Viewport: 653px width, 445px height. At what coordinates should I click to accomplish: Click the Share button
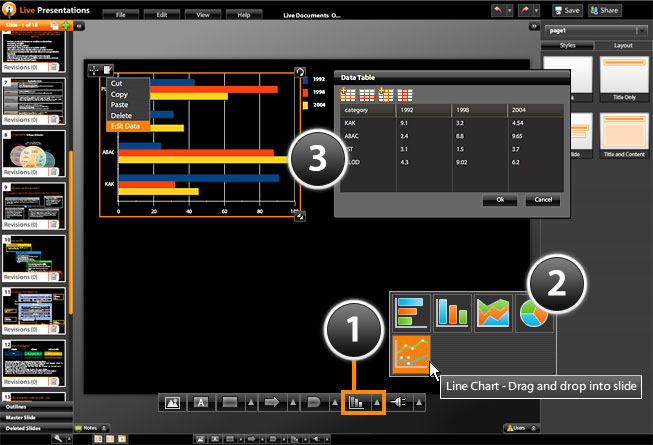pos(605,10)
